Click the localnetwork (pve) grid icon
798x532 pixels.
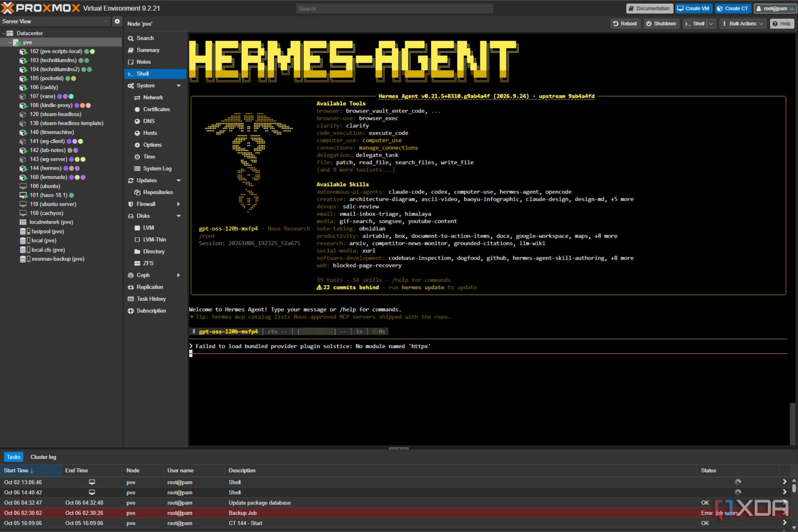23,222
